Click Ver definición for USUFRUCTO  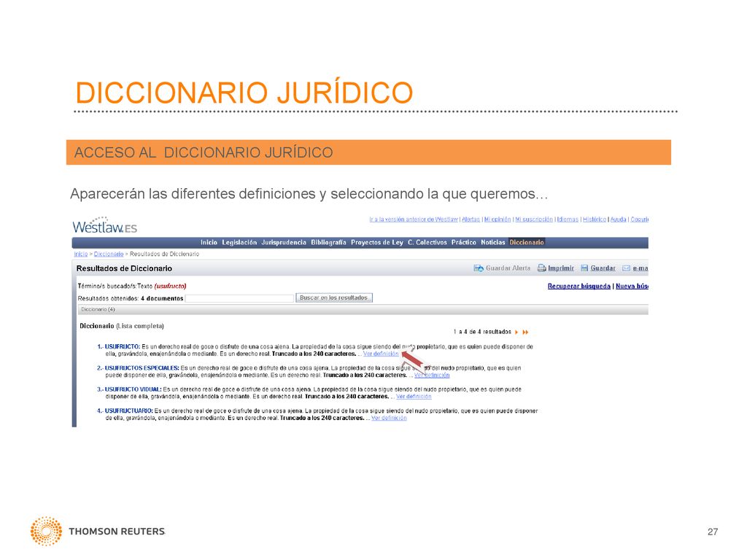(381, 354)
